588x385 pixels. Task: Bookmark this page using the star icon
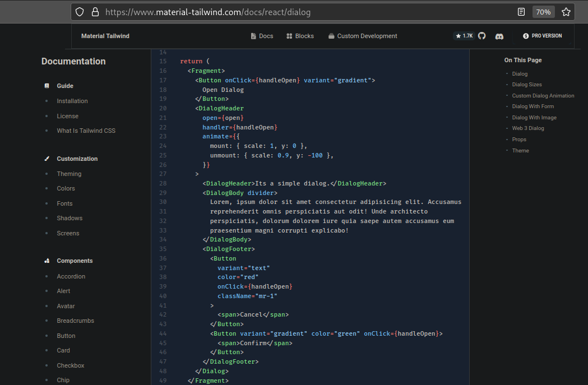click(x=566, y=11)
